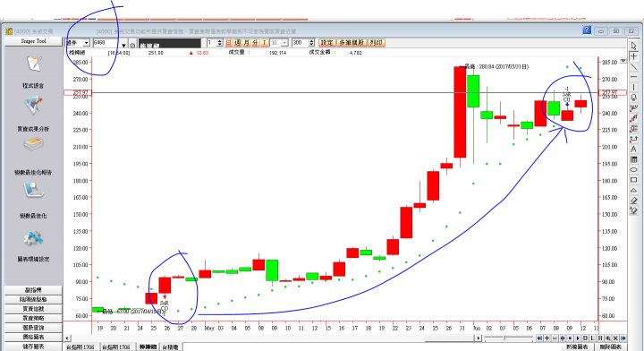
Task: Select the arrow pointer drawing tool
Action: (x=633, y=46)
